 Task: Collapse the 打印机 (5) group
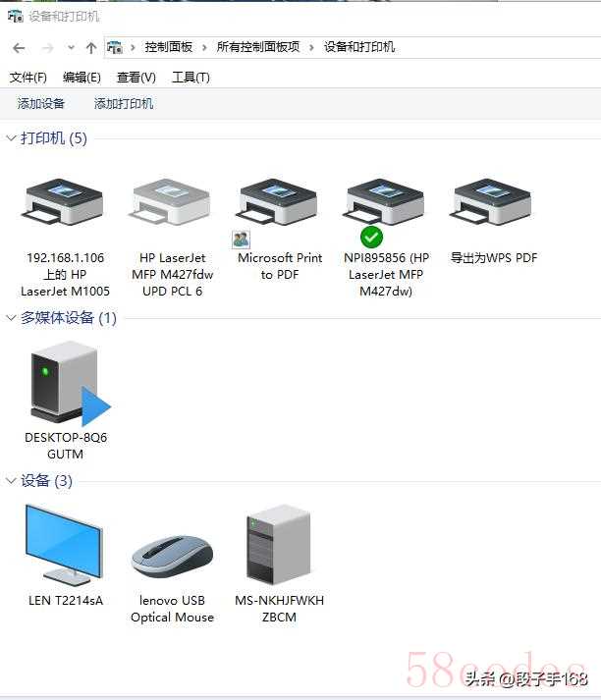click(x=11, y=138)
